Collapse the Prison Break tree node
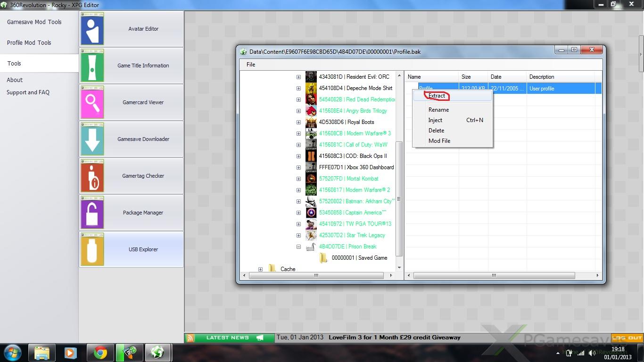The image size is (644, 362). [298, 247]
